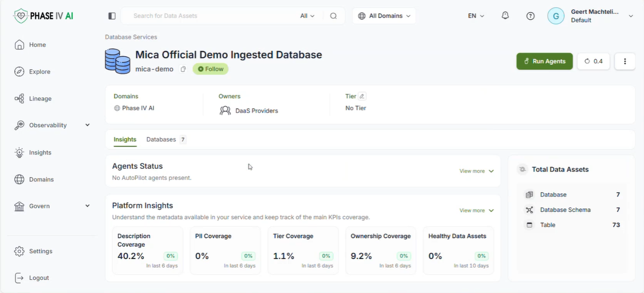644x293 pixels.
Task: Expand View more in Platform Insights
Action: tap(477, 211)
